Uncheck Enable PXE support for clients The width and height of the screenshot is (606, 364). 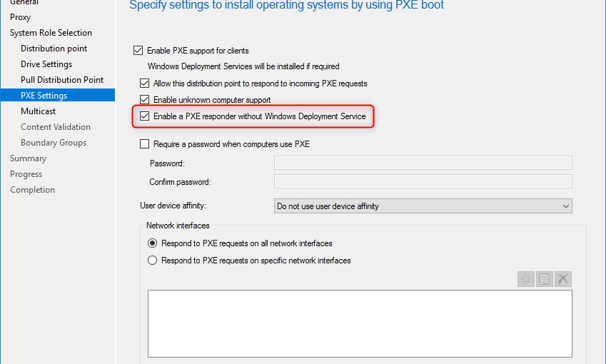[x=138, y=50]
